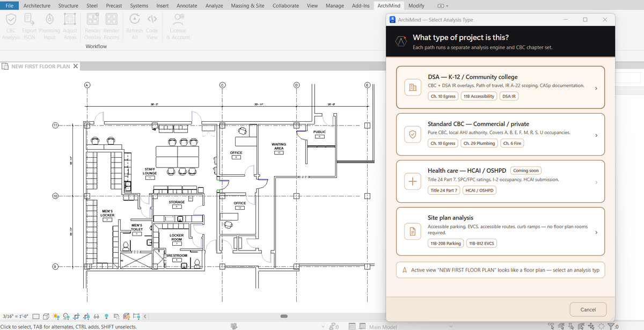This screenshot has width=644, height=330.
Task: Toggle the Detail Level view control icon
Action: click(x=36, y=317)
